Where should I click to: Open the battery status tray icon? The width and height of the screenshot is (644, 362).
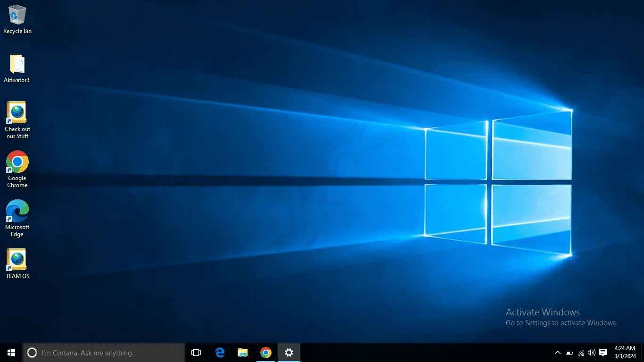click(x=570, y=353)
